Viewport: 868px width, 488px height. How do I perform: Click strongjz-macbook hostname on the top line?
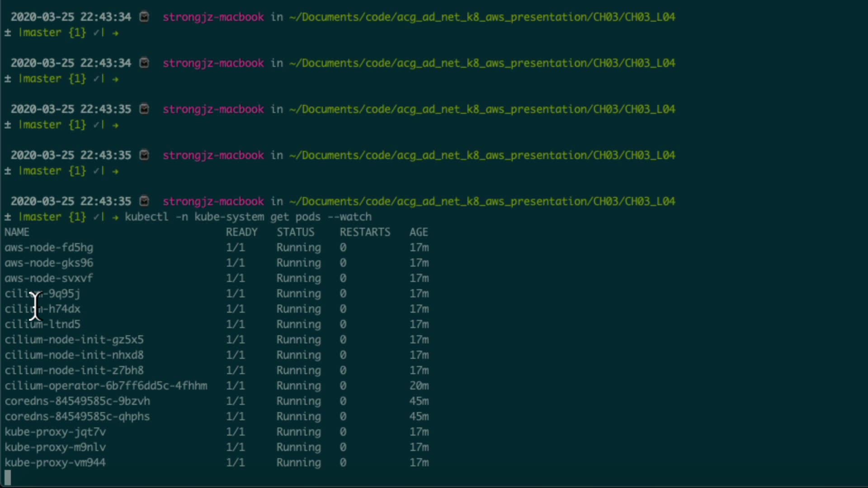[213, 17]
